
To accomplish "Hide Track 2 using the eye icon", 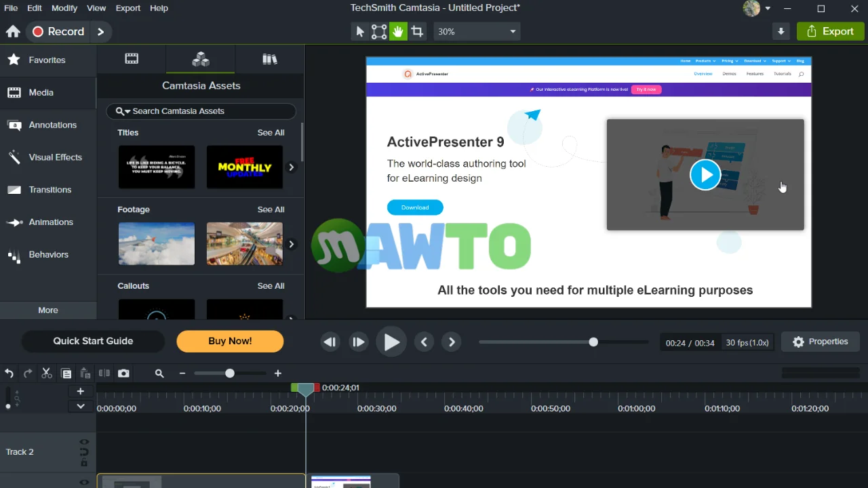I will 84,442.
